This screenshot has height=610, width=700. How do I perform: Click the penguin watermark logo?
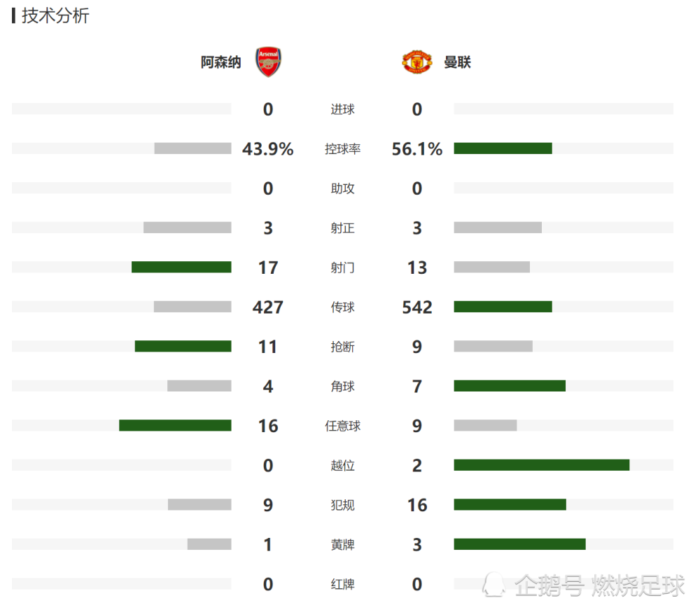(x=493, y=585)
